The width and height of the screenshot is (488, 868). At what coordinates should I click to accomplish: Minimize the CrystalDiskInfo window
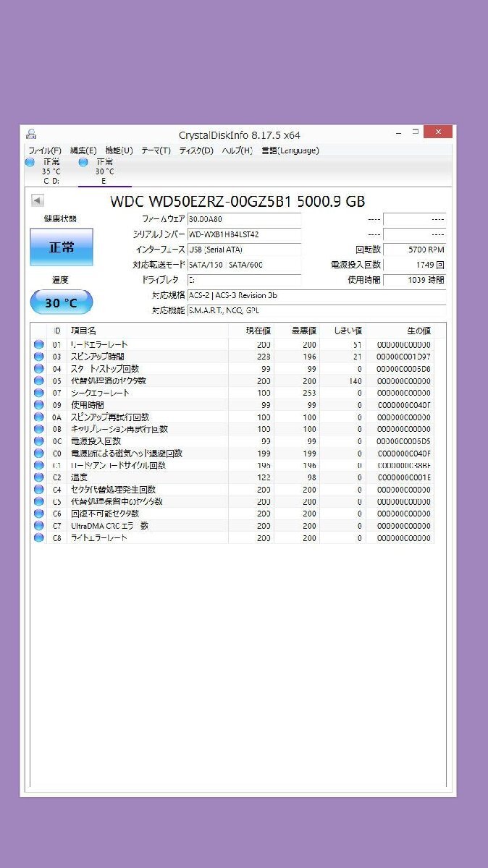coord(400,132)
